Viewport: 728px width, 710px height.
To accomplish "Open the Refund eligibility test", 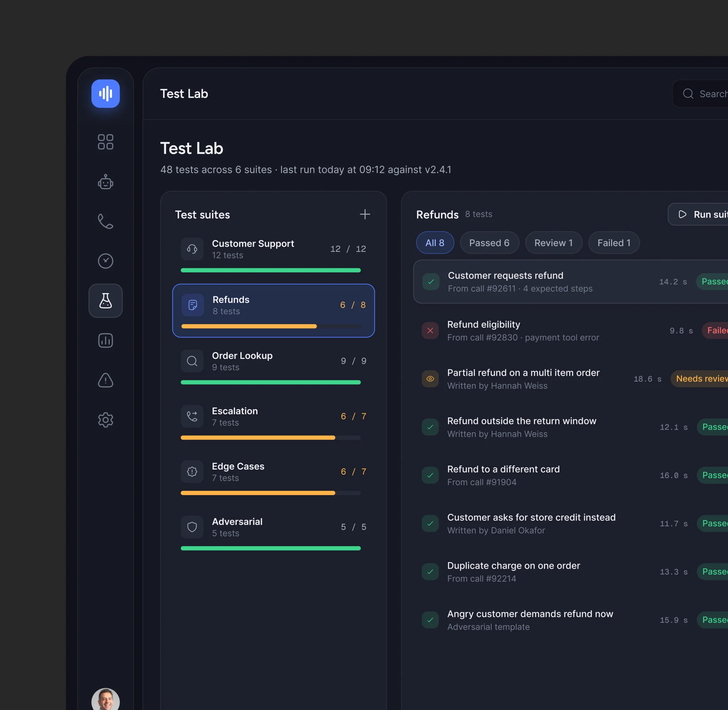I will (x=571, y=330).
